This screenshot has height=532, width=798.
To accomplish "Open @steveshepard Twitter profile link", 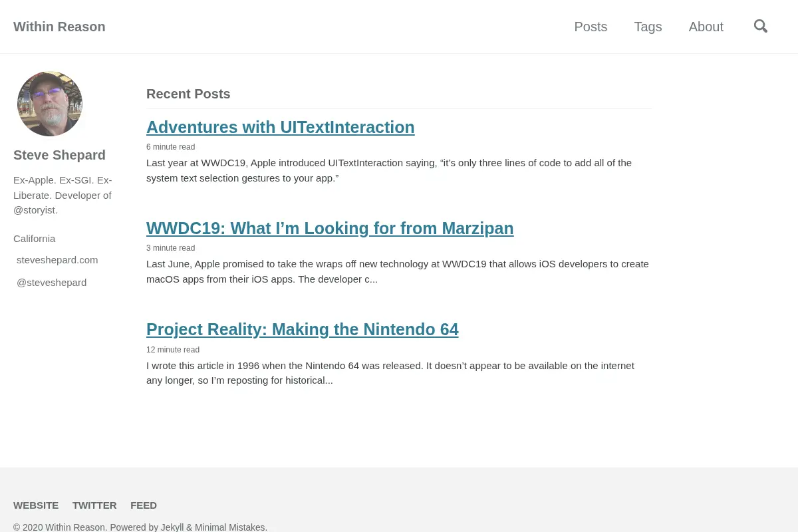I will pyautogui.click(x=51, y=283).
